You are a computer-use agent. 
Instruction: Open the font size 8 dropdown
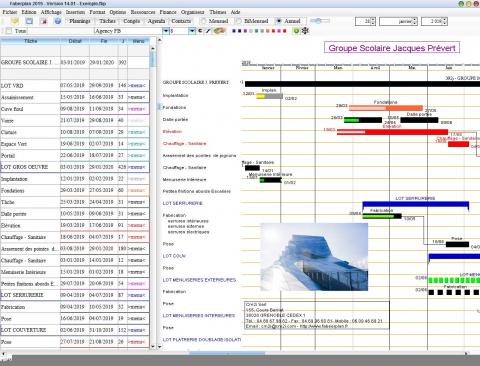point(192,31)
